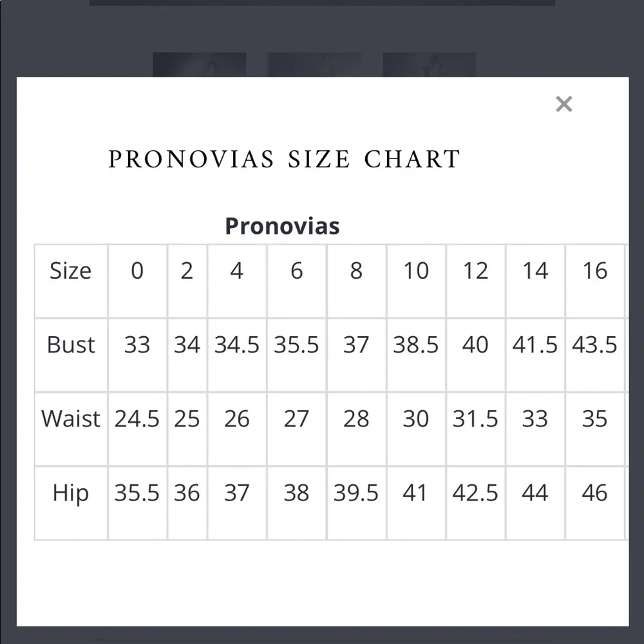Select the 42.5 hip measurement cell

click(475, 493)
